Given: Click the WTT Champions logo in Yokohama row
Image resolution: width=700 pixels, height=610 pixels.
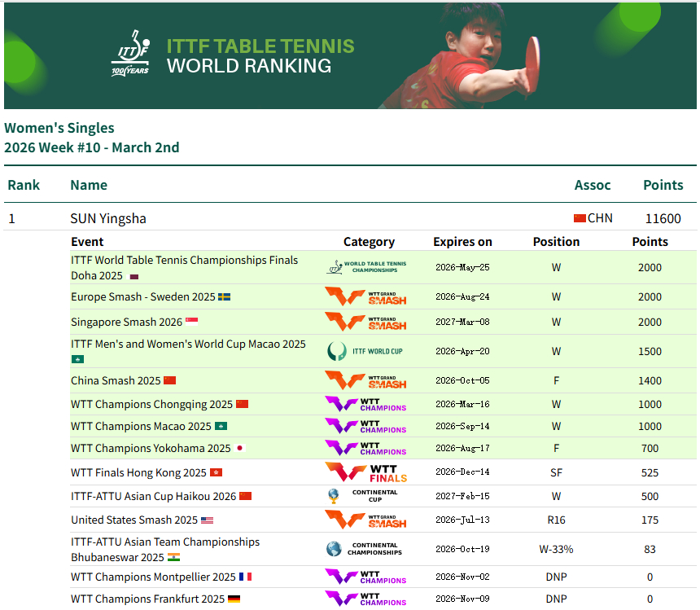Looking at the screenshot, I should coord(365,448).
